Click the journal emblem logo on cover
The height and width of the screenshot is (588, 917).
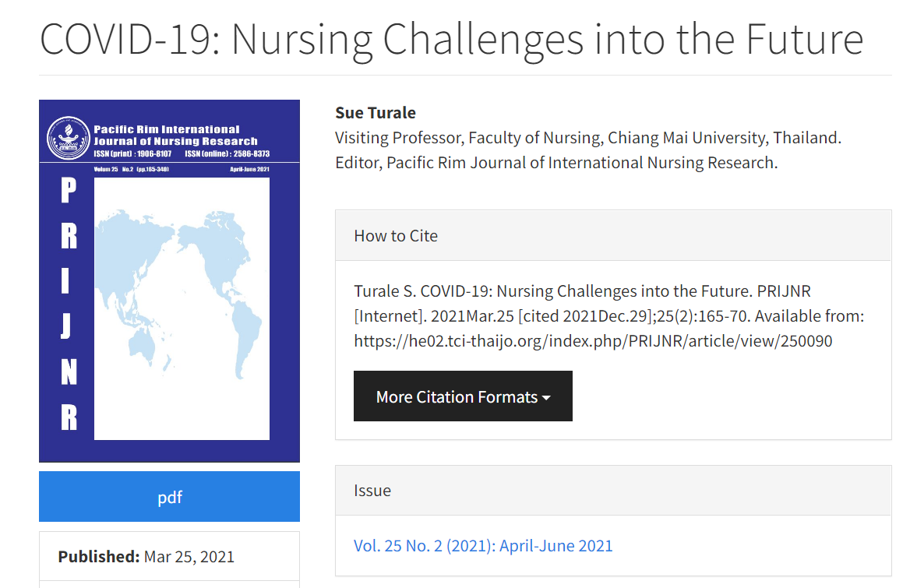(x=69, y=138)
